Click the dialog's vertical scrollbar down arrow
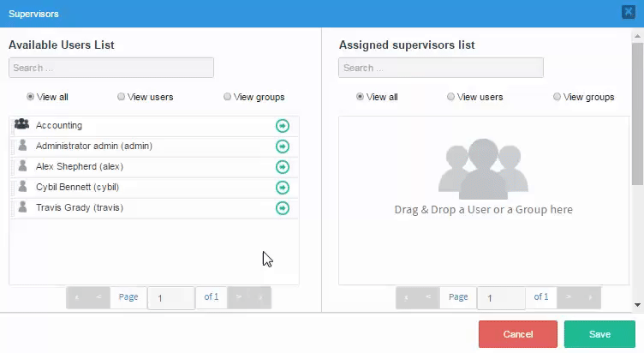644x353 pixels. pos(638,304)
